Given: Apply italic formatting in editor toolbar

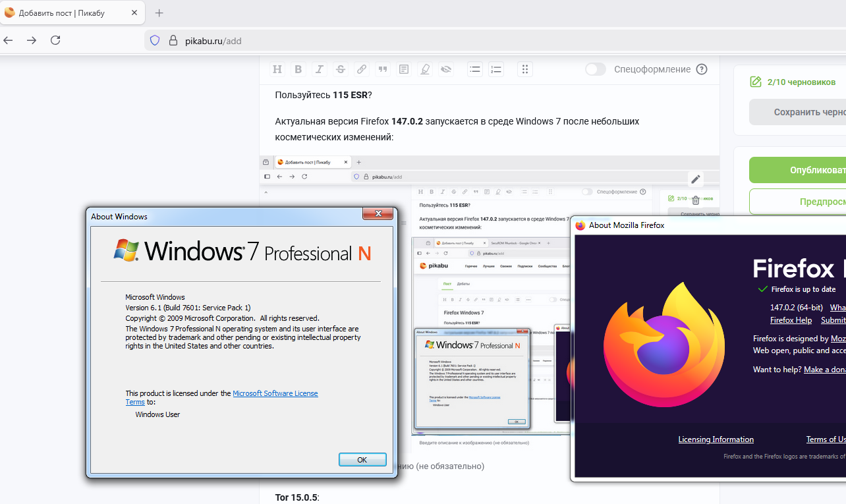Looking at the screenshot, I should point(320,69).
